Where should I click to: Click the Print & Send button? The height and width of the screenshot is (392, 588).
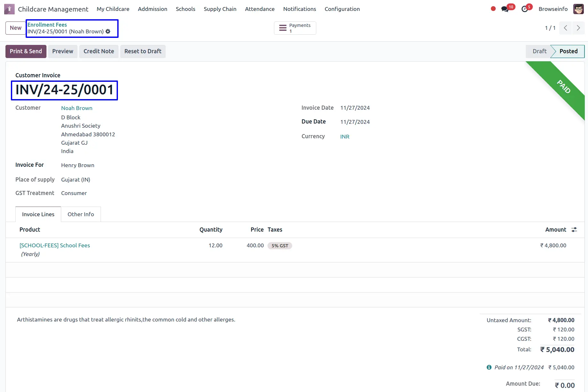(x=26, y=51)
